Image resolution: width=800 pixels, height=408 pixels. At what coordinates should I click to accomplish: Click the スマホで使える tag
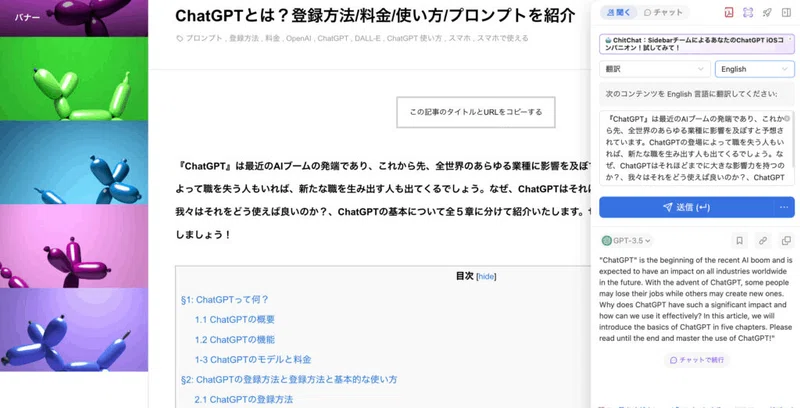(503, 38)
